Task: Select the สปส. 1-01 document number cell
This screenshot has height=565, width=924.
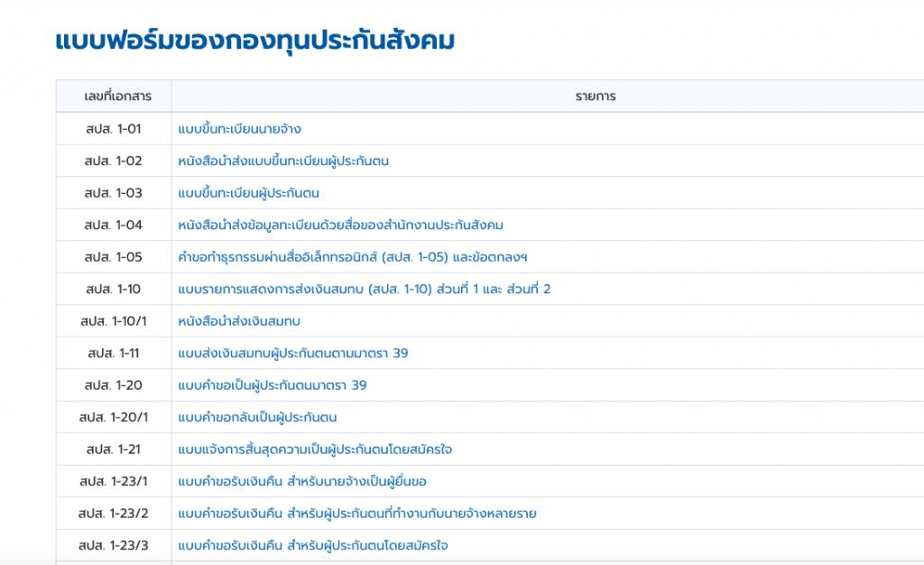Action: pos(113,128)
